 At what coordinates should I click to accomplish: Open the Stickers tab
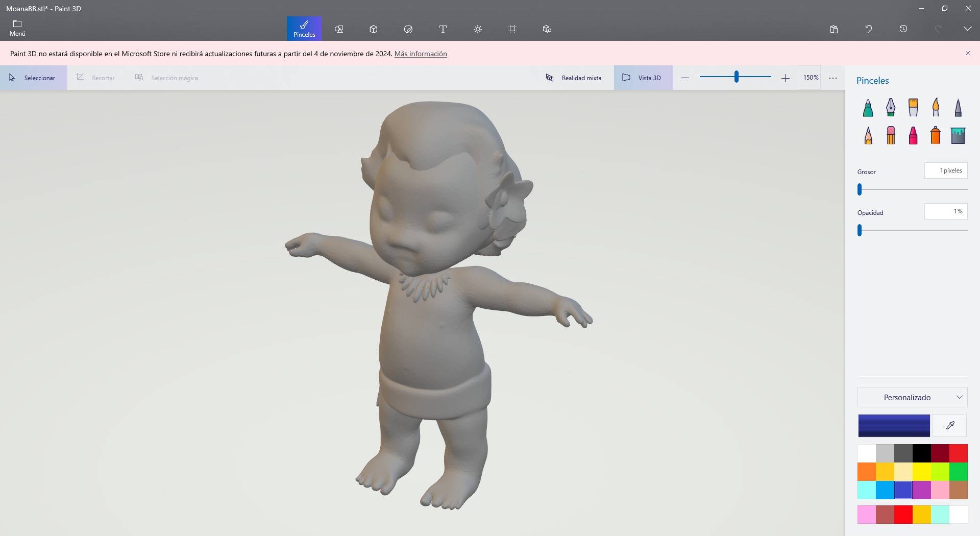click(x=408, y=29)
